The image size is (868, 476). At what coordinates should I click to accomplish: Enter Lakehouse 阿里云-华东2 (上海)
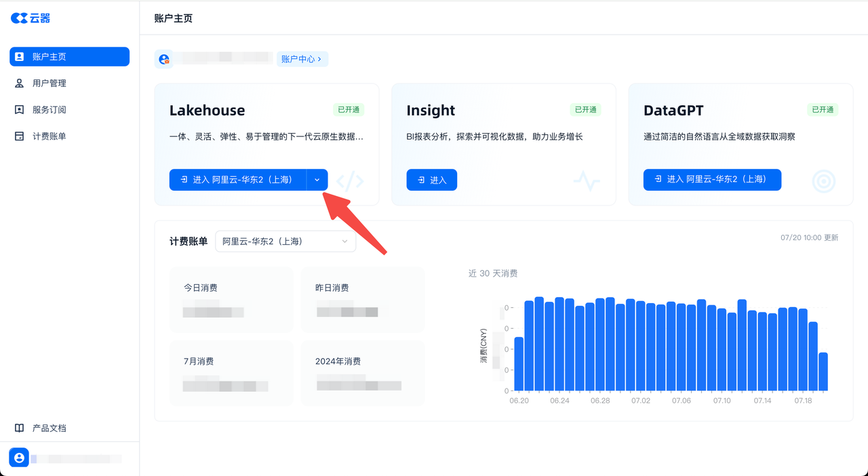click(x=237, y=180)
